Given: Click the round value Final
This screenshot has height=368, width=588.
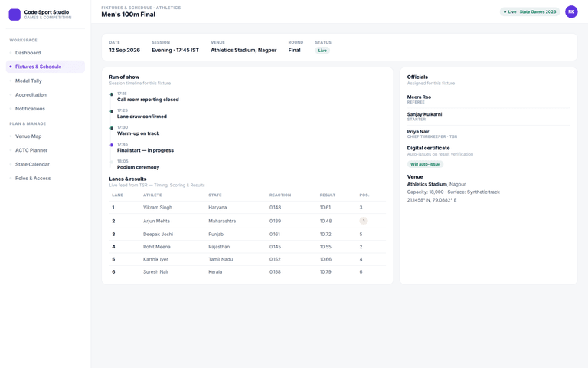Looking at the screenshot, I should tap(294, 50).
